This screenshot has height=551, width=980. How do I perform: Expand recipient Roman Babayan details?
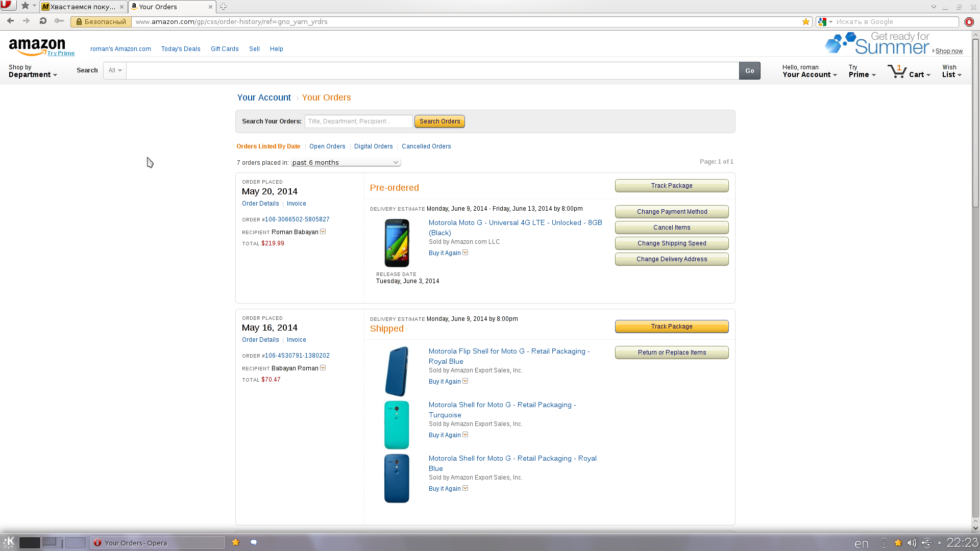tap(323, 232)
